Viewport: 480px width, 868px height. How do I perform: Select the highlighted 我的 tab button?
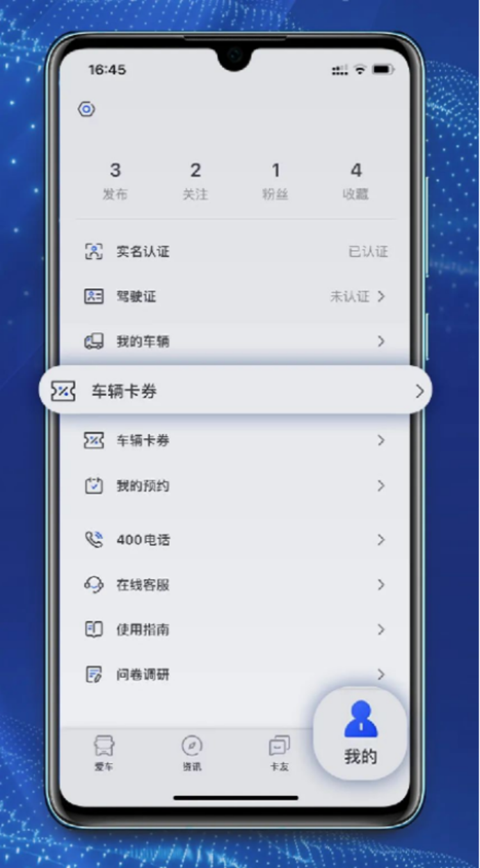(x=360, y=734)
